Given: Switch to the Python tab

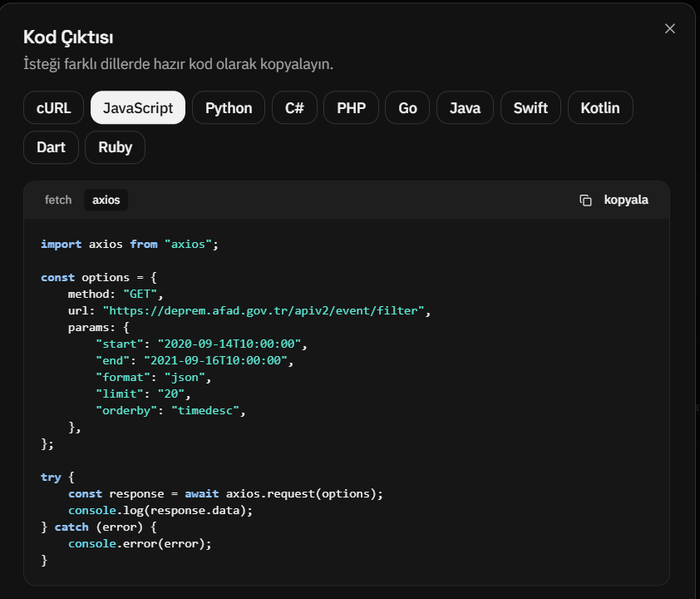Looking at the screenshot, I should point(229,107).
